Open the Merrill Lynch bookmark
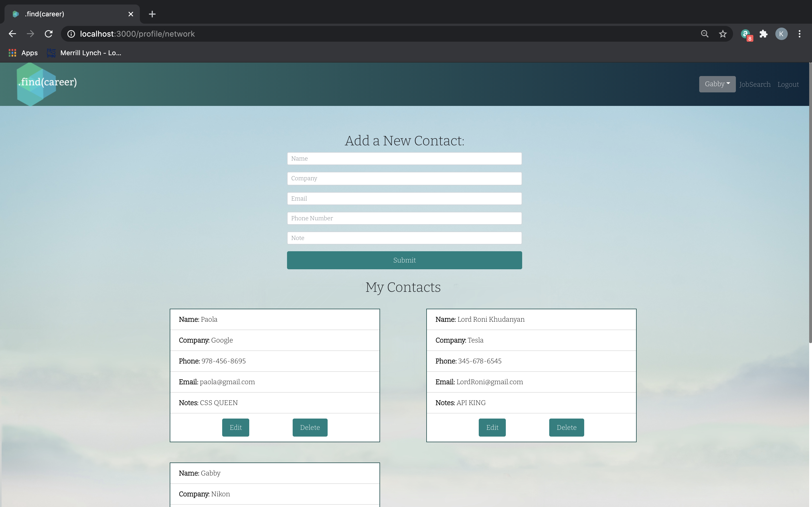 85,53
